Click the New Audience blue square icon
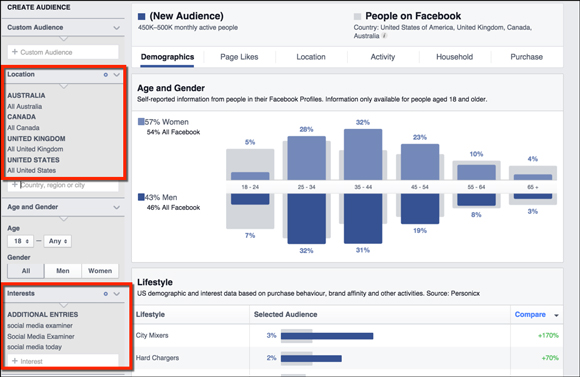The height and width of the screenshot is (377, 580). (141, 16)
